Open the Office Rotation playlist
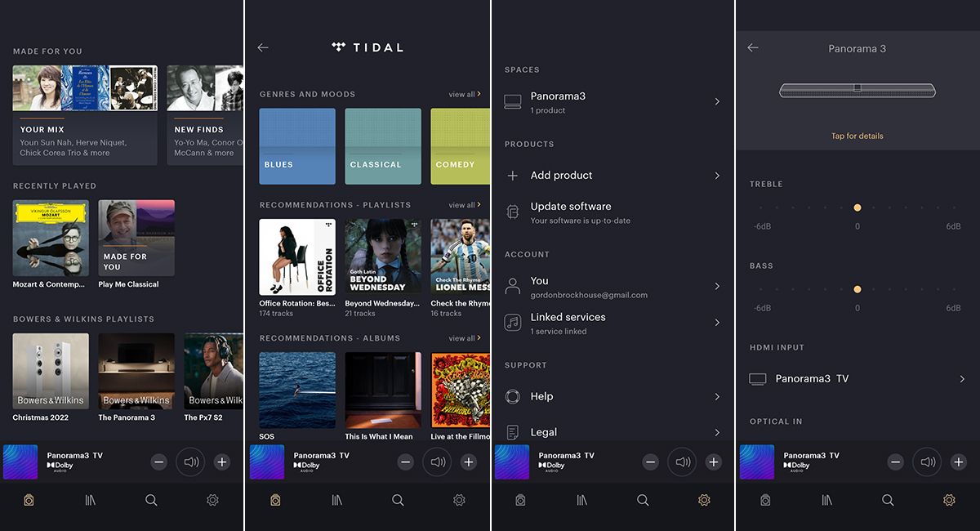This screenshot has width=980, height=531. (x=297, y=257)
